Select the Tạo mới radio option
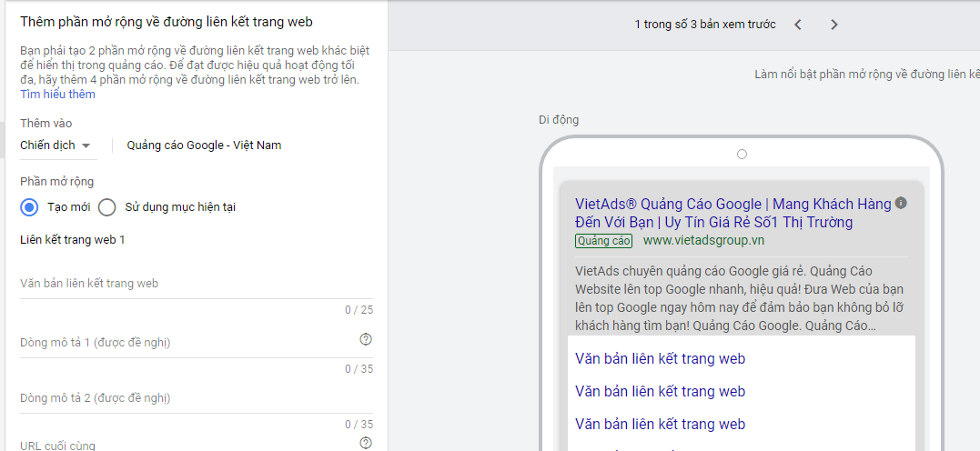The width and height of the screenshot is (980, 451). click(29, 206)
